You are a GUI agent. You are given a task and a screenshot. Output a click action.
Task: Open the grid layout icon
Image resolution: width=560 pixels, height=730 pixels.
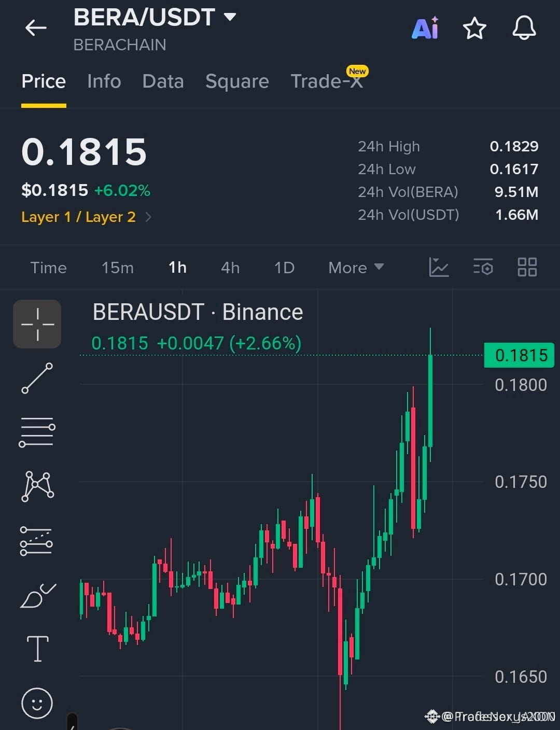coord(527,268)
